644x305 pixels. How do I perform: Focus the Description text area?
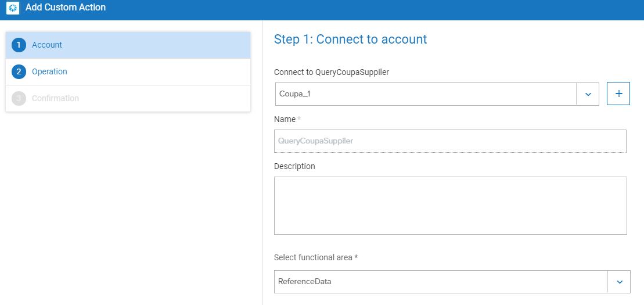tap(451, 206)
